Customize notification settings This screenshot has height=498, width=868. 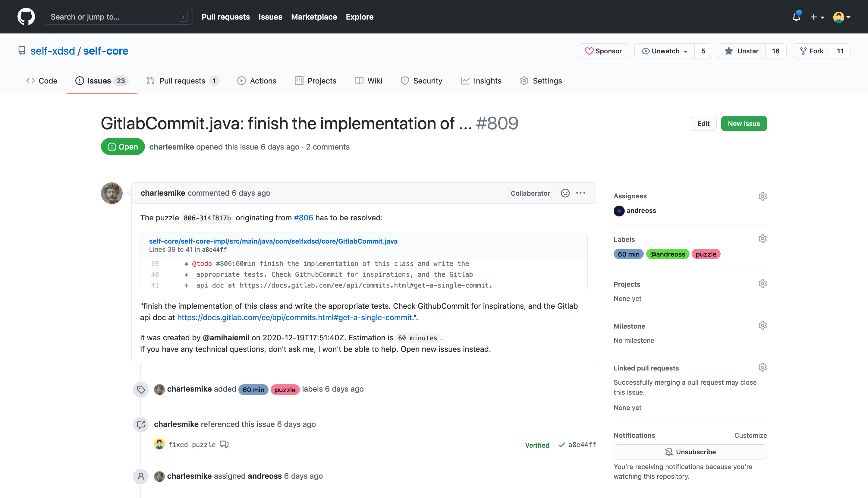pyautogui.click(x=750, y=435)
